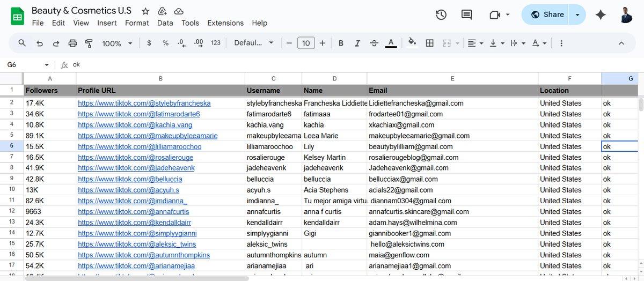Open the text color picker
This screenshot has height=281, width=644.
tap(391, 43)
